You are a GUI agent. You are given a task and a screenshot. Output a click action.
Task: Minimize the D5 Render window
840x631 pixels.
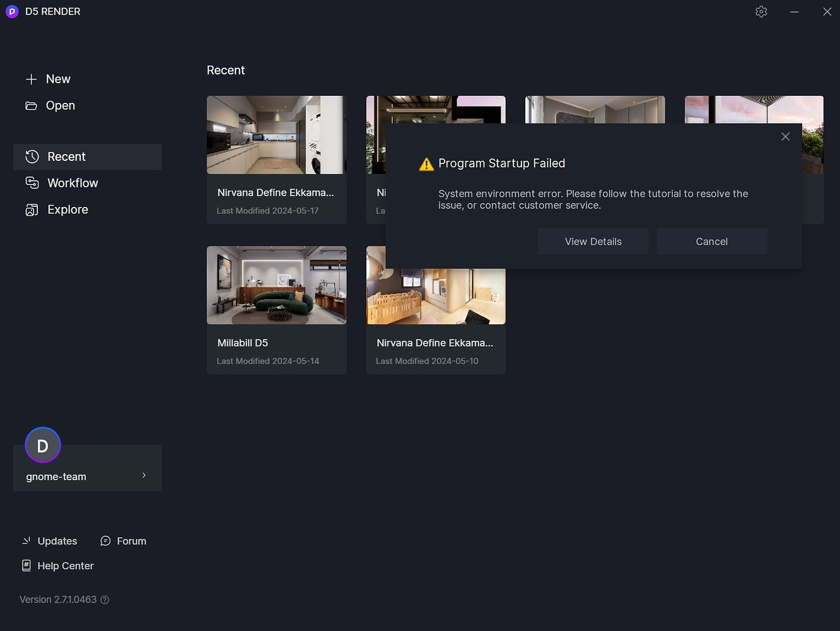point(794,11)
